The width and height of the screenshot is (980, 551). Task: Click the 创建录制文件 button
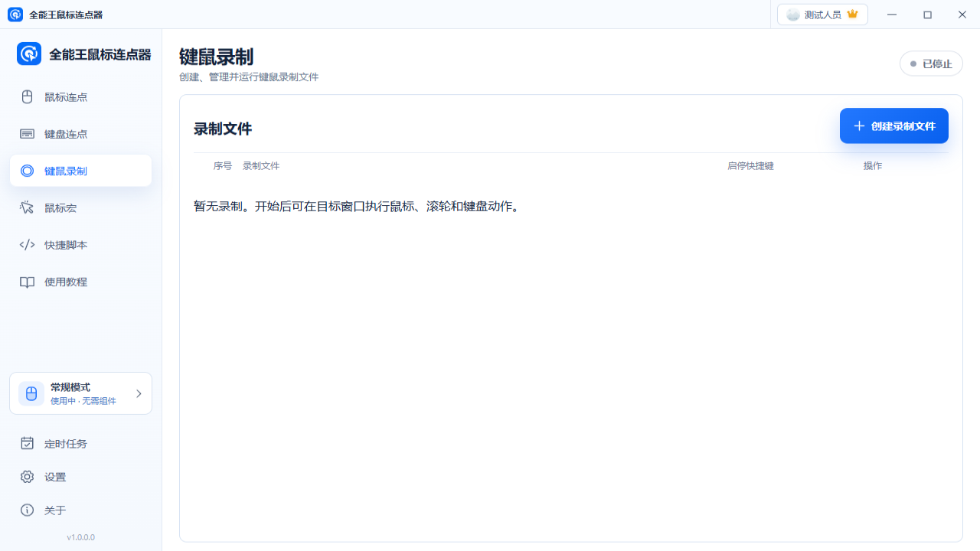click(x=894, y=126)
